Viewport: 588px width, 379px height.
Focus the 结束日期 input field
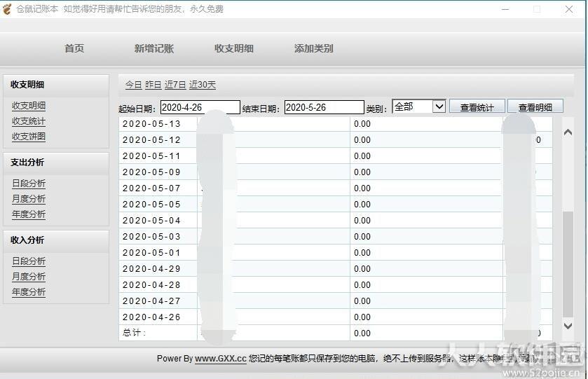point(324,107)
